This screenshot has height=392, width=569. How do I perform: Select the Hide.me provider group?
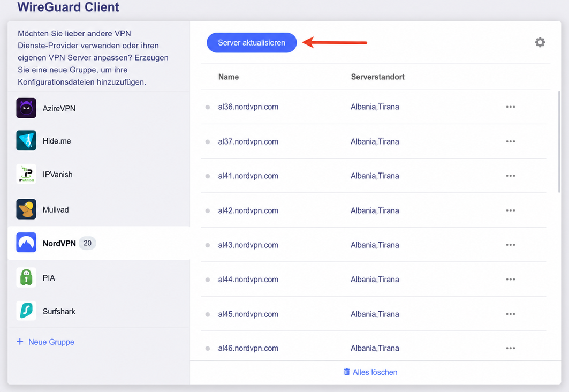(x=98, y=141)
